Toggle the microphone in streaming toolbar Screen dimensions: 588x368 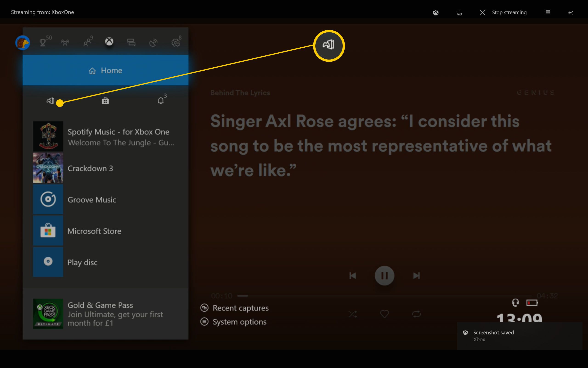point(459,12)
